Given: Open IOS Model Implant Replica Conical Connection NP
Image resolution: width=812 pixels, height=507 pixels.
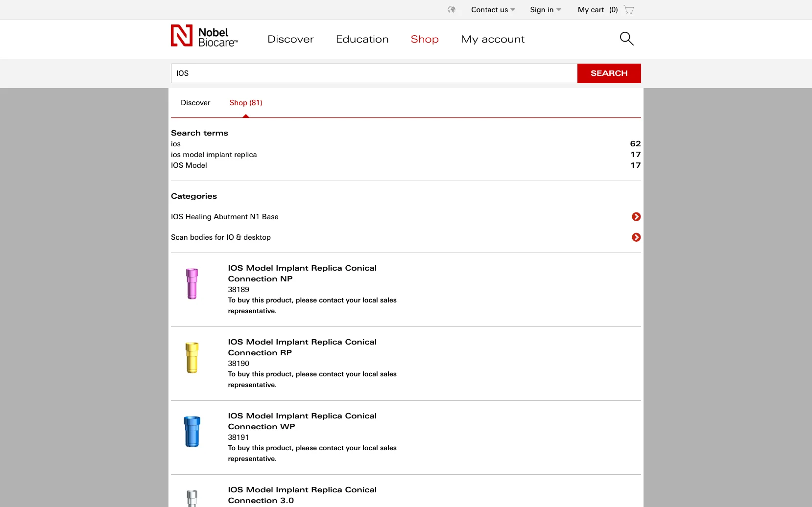Looking at the screenshot, I should [x=302, y=274].
